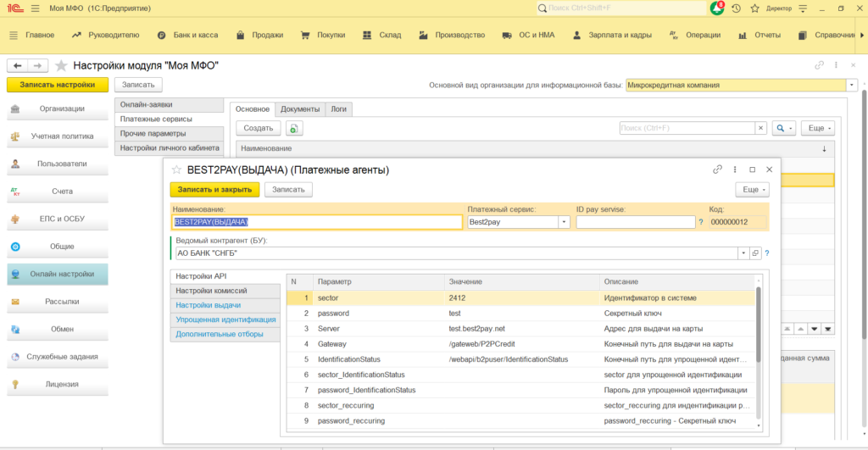The height and width of the screenshot is (450, 868).
Task: Select Настройки комиссий section
Action: [225, 291]
